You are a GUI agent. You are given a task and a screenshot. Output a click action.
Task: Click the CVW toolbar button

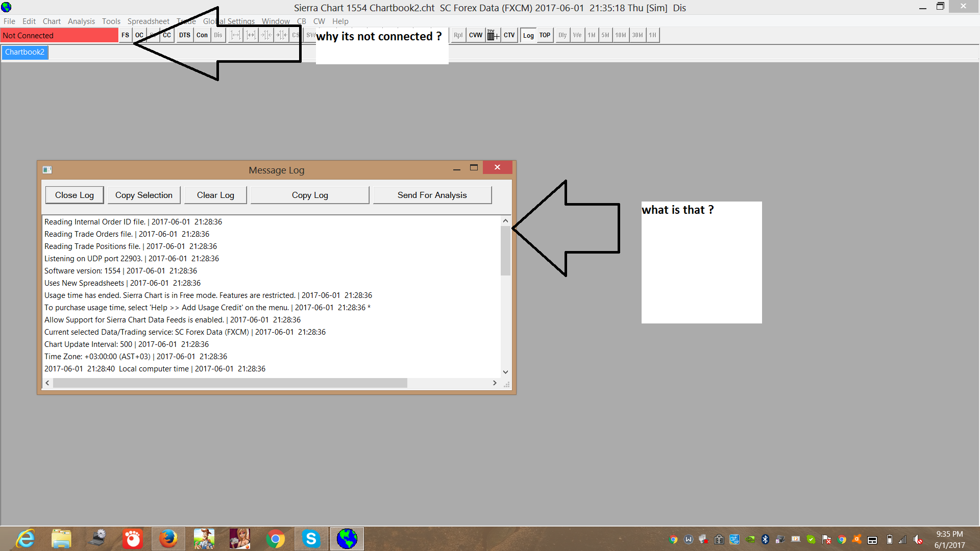[475, 35]
